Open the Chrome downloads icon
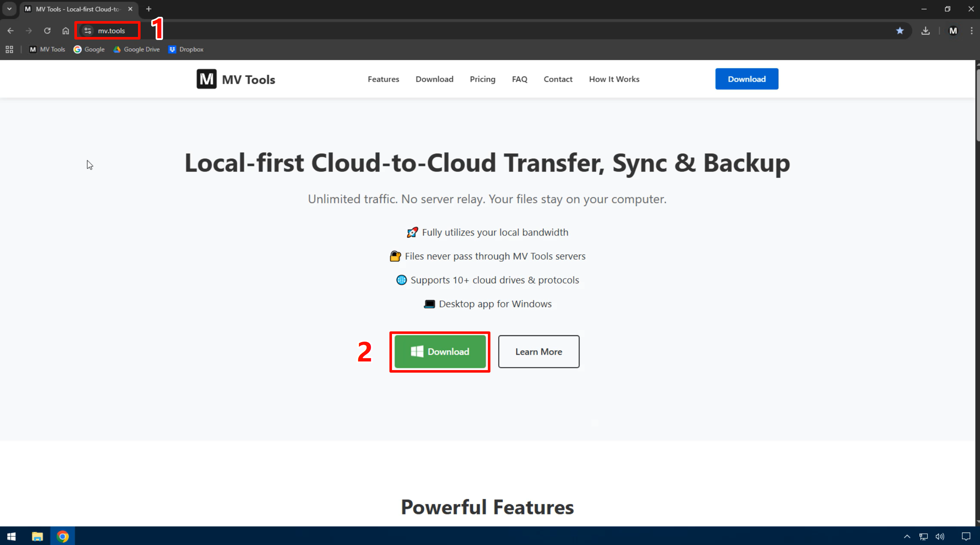980x545 pixels. tap(925, 31)
